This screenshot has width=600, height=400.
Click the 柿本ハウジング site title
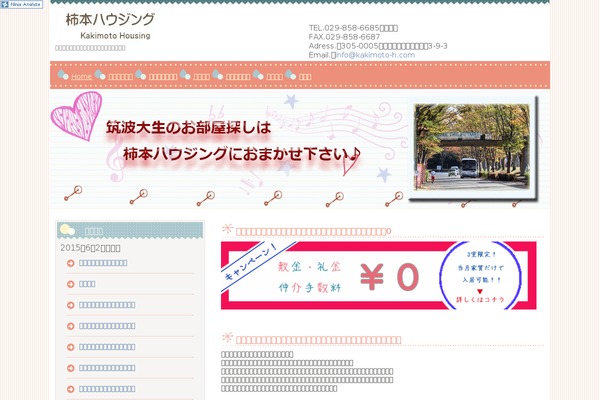click(110, 19)
